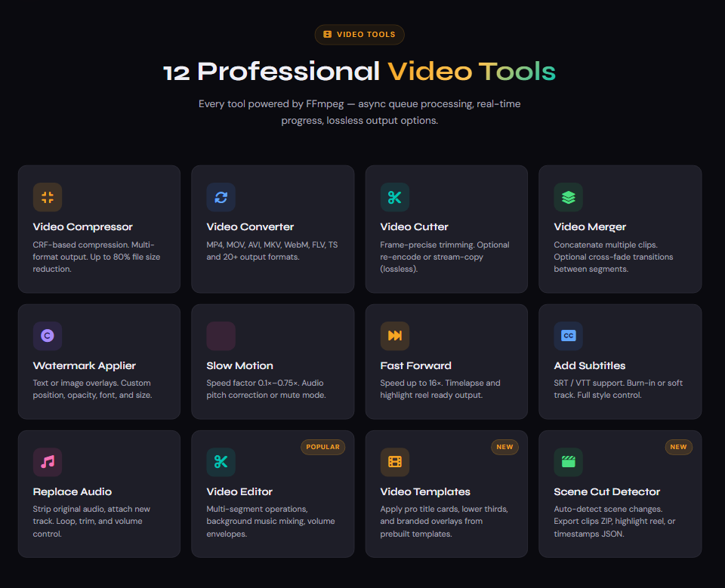The width and height of the screenshot is (725, 588).
Task: Click the Add Subtitles card title
Action: (x=590, y=365)
